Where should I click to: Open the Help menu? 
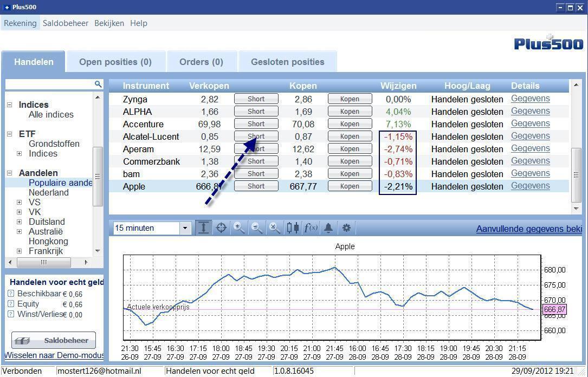139,23
